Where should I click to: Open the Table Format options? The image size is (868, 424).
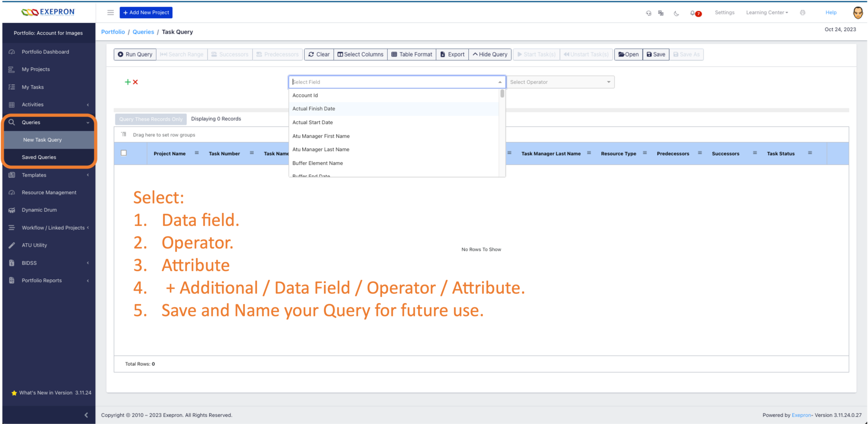[411, 54]
